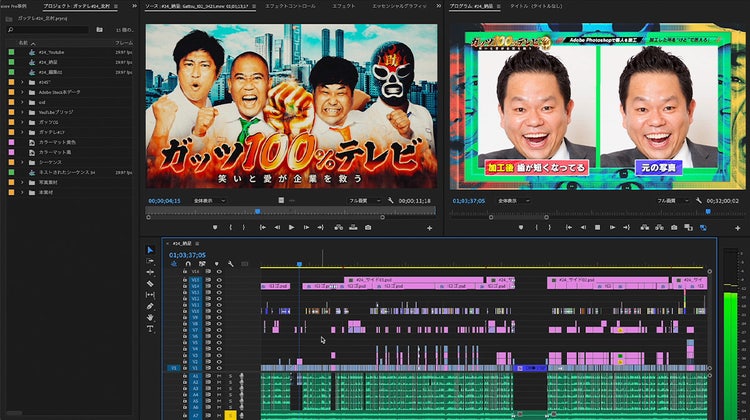The height and width of the screenshot is (420, 750).
Task: Open Program monitor zoom level dropdown
Action: (513, 201)
